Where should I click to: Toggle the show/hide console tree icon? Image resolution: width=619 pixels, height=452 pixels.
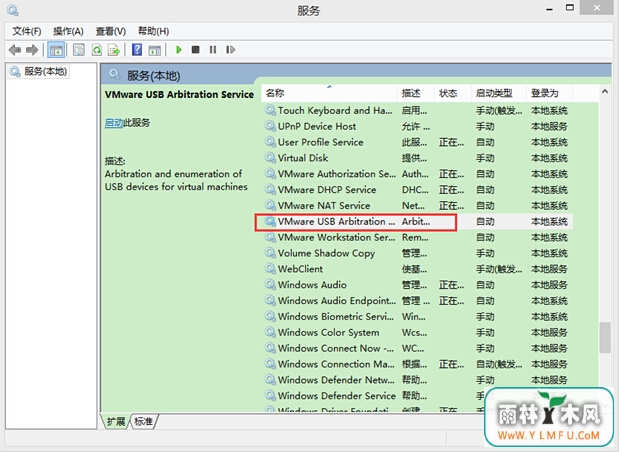point(56,50)
